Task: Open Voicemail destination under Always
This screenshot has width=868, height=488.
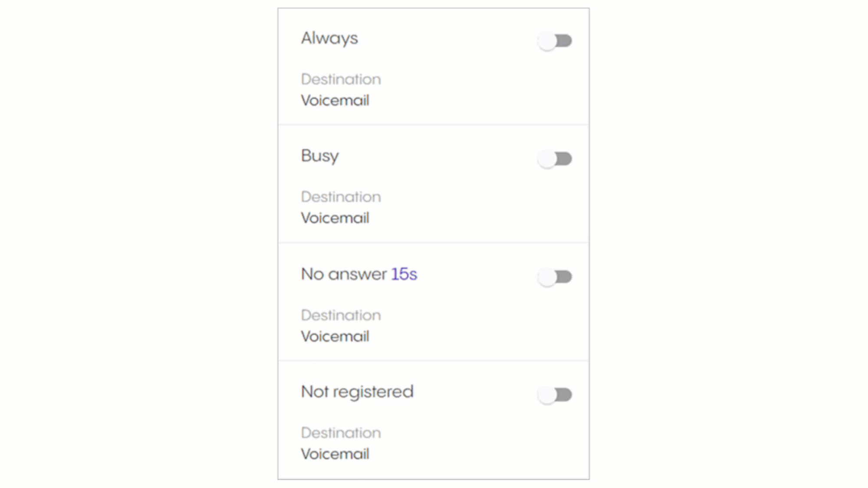Action: [335, 101]
